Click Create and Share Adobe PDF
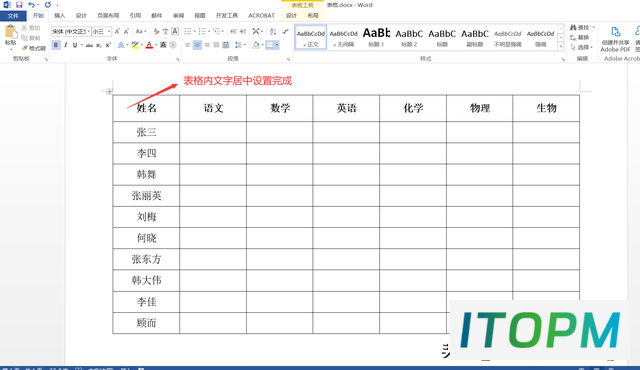Image resolution: width=640 pixels, height=370 pixels. (615, 39)
